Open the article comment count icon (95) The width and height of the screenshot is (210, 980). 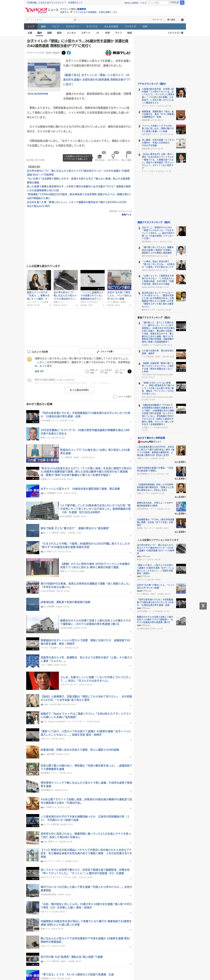49,53
